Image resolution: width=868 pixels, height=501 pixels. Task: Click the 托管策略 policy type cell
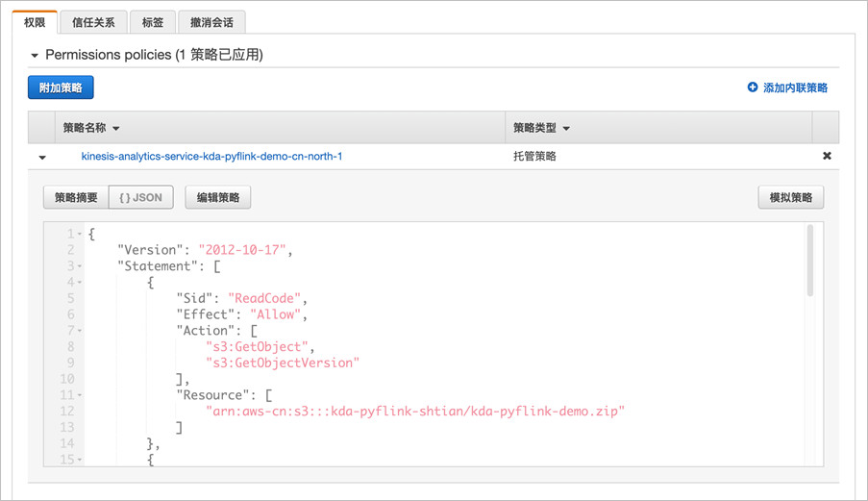[534, 156]
